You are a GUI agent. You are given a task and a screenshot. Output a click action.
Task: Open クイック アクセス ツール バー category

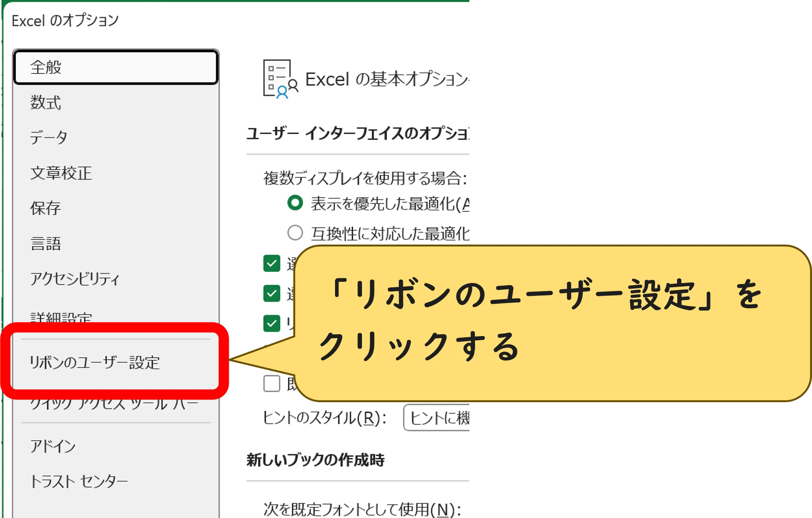click(114, 404)
